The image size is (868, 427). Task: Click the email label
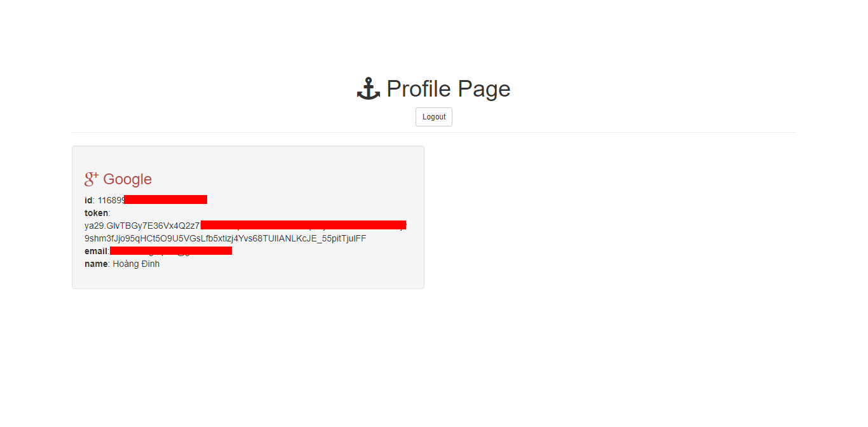(x=96, y=251)
